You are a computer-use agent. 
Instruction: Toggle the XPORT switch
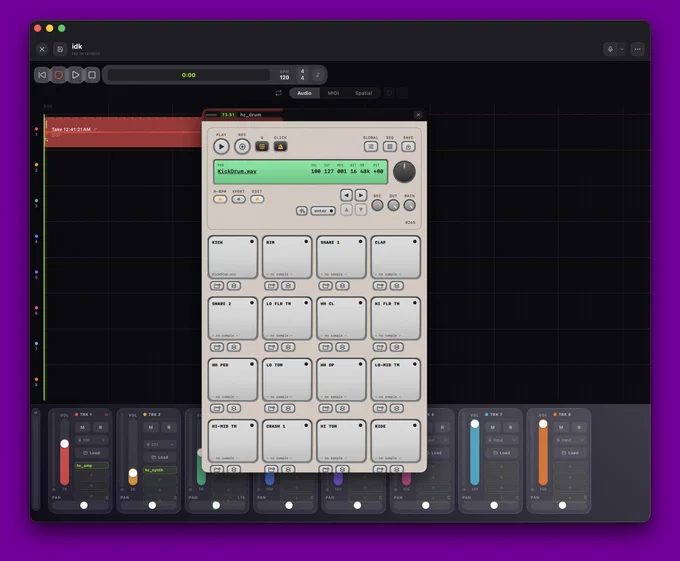[x=238, y=199]
